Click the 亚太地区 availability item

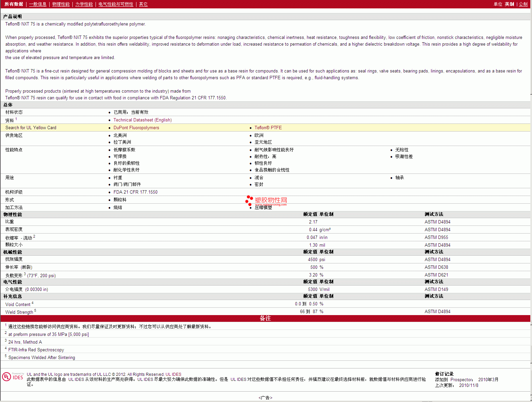[263, 142]
